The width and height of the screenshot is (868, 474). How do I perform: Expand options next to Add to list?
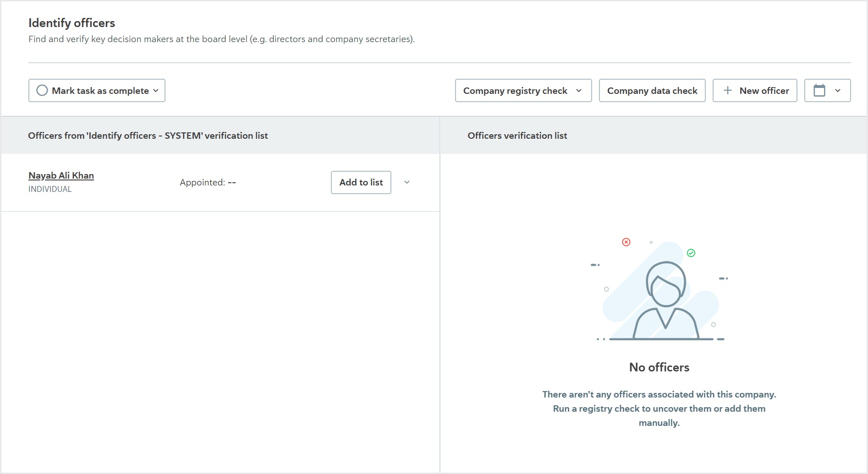pos(406,182)
